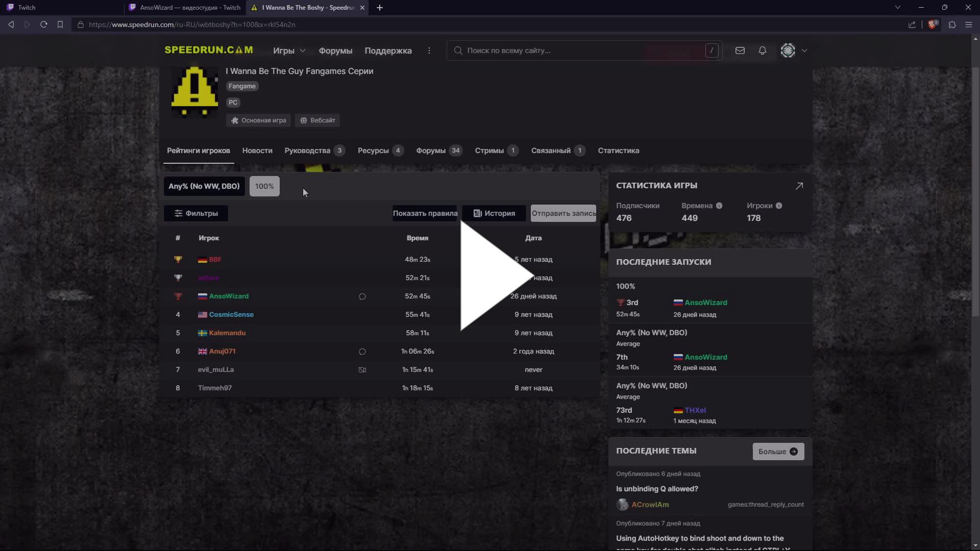The height and width of the screenshot is (551, 980).
Task: Reload the page with the refresh icon
Action: [x=44, y=24]
